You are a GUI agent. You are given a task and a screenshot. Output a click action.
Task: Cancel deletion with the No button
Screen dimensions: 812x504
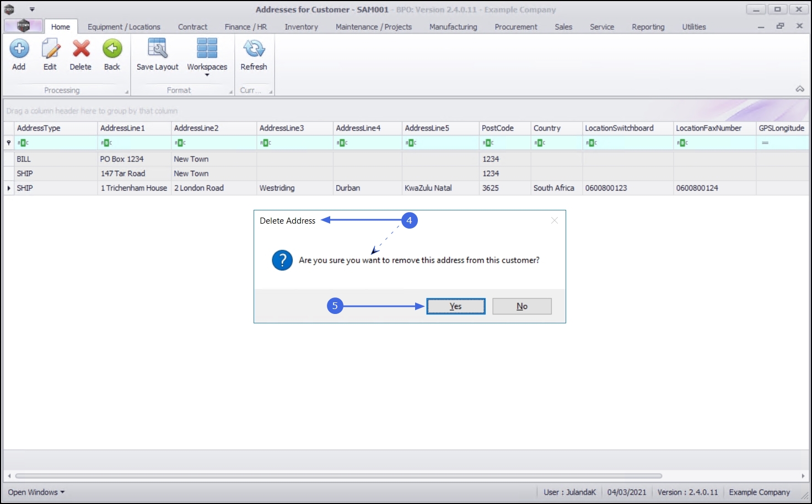click(x=522, y=306)
